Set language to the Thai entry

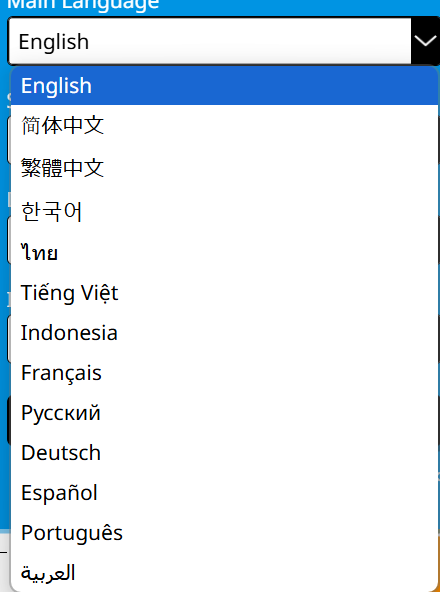click(224, 253)
